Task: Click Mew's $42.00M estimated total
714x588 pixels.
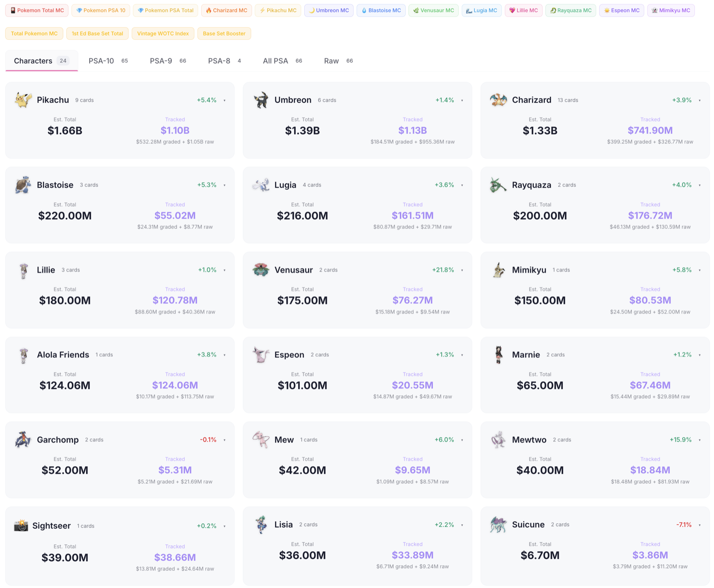Action: [303, 470]
